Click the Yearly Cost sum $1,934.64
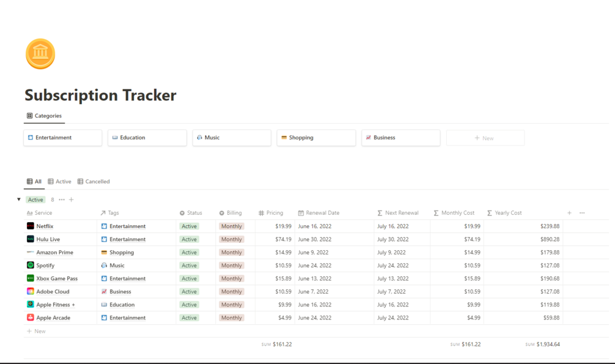Image resolution: width=615 pixels, height=364 pixels. 543,344
